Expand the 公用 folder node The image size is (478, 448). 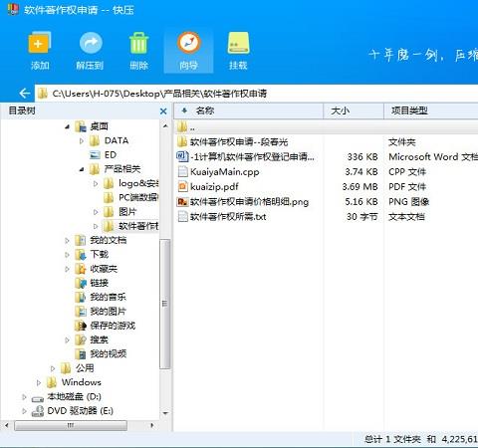(x=53, y=368)
